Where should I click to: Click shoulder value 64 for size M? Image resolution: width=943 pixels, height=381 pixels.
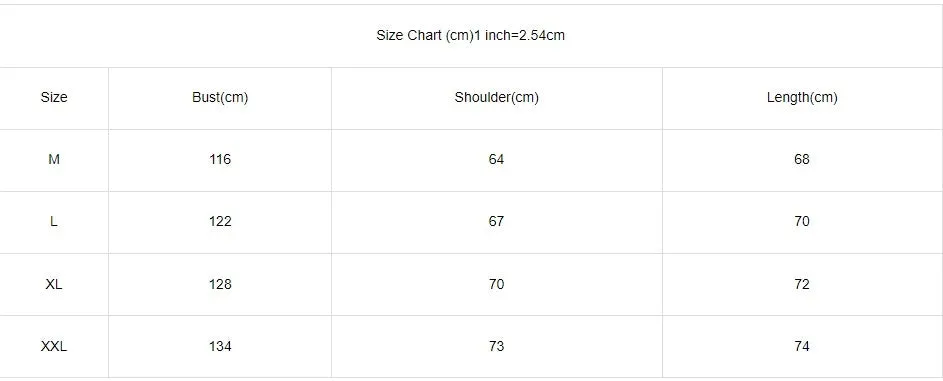point(497,159)
